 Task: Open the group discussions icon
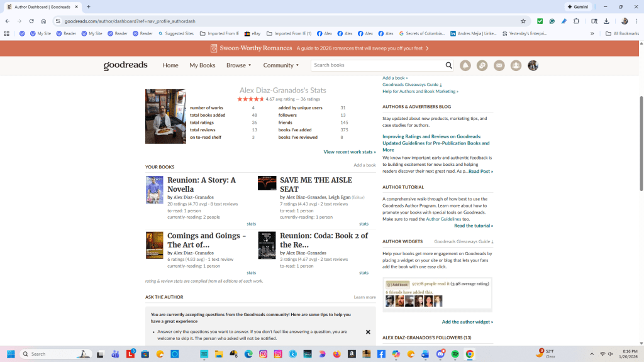[482, 65]
